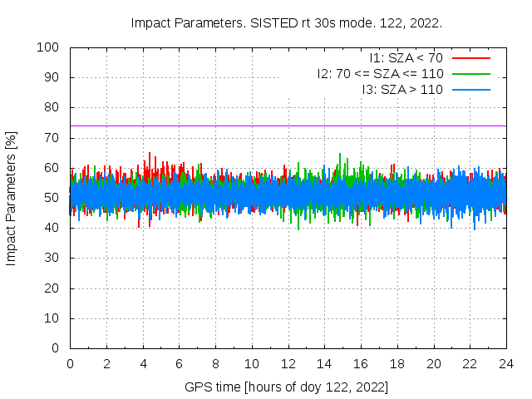
Task: Click the y-axis tick label 20
Action: [x=54, y=288]
